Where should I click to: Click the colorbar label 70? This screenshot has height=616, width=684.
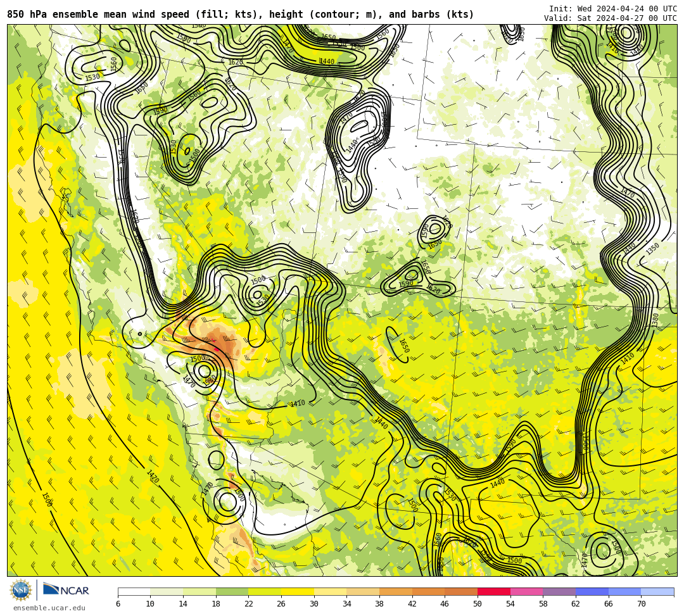pos(641,604)
